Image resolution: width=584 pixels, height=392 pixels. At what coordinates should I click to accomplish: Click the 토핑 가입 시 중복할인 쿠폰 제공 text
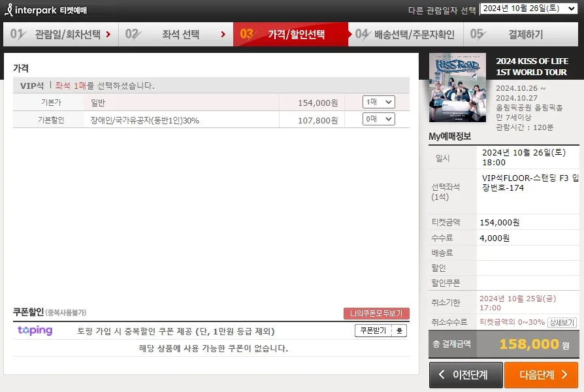(x=176, y=331)
